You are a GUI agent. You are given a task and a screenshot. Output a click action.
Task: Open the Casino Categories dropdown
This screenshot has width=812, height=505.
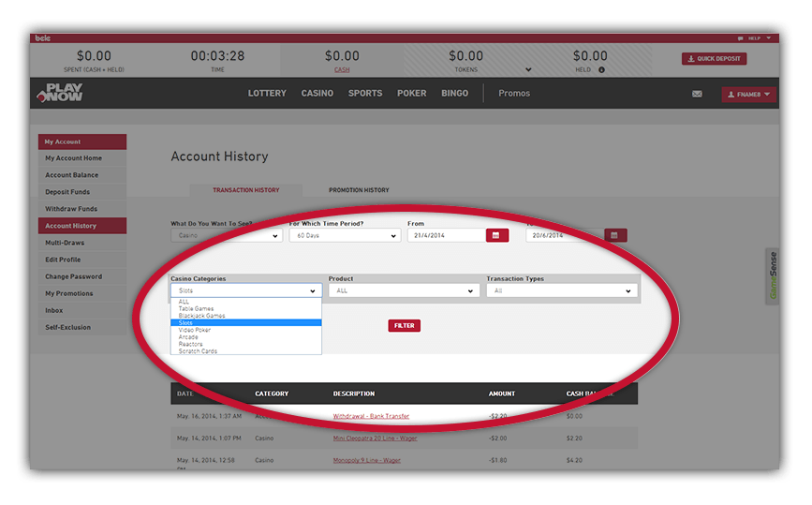pyautogui.click(x=246, y=290)
